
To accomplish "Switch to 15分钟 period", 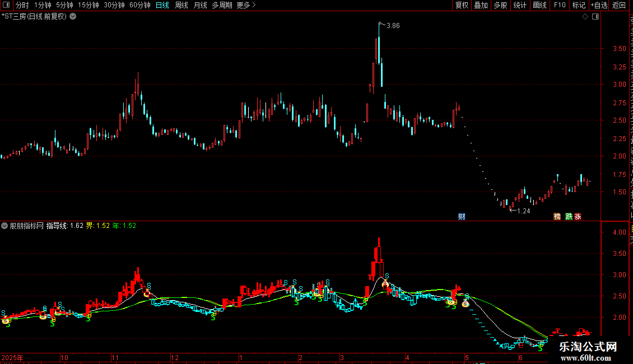I will point(89,5).
